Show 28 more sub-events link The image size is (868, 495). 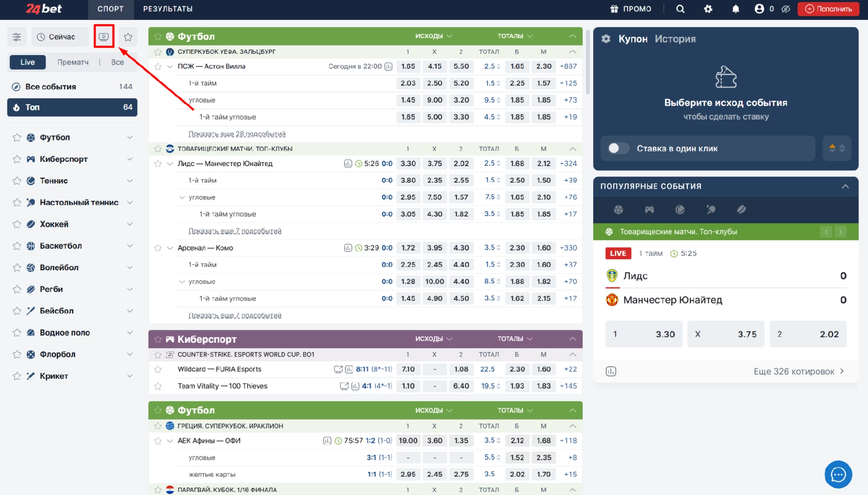click(237, 134)
